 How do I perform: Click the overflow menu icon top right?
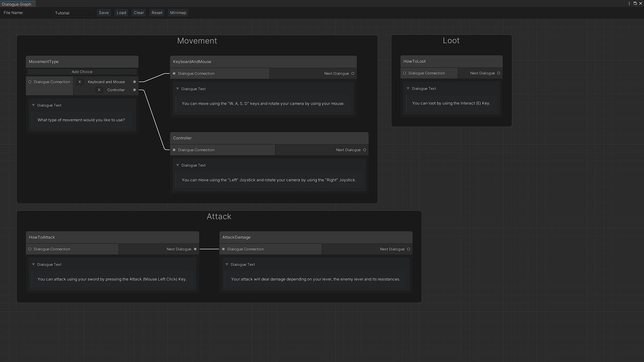pos(629,3)
